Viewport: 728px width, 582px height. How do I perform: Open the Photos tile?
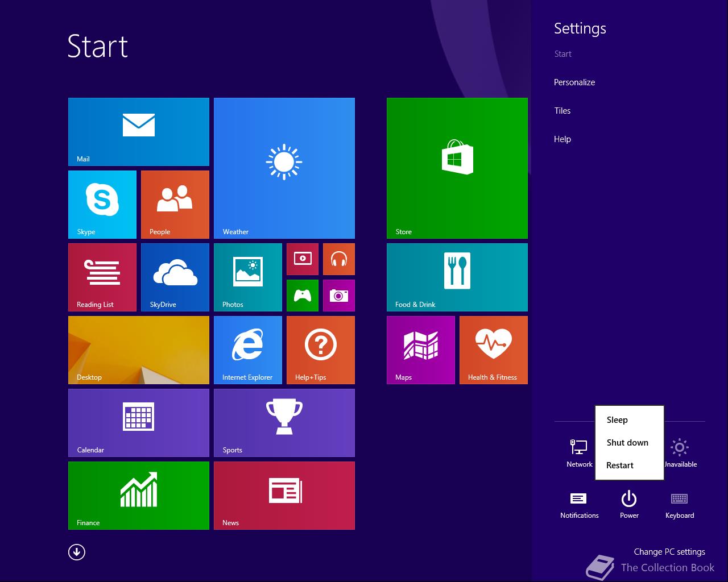248,277
